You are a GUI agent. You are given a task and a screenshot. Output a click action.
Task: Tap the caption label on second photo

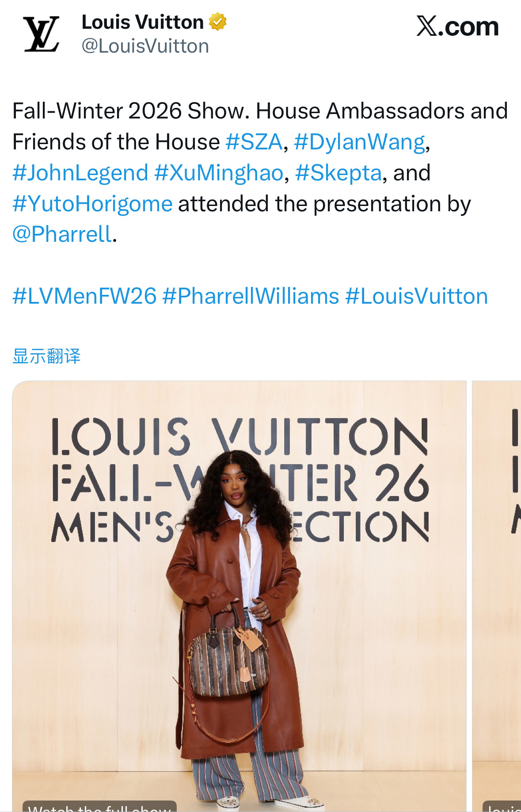coord(502,806)
